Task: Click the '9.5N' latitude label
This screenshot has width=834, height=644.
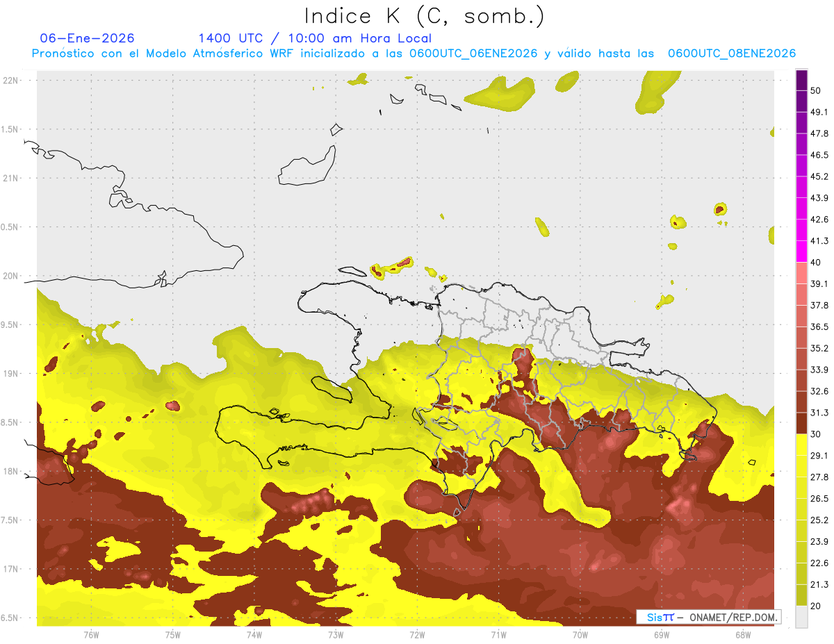Action: click(10, 324)
